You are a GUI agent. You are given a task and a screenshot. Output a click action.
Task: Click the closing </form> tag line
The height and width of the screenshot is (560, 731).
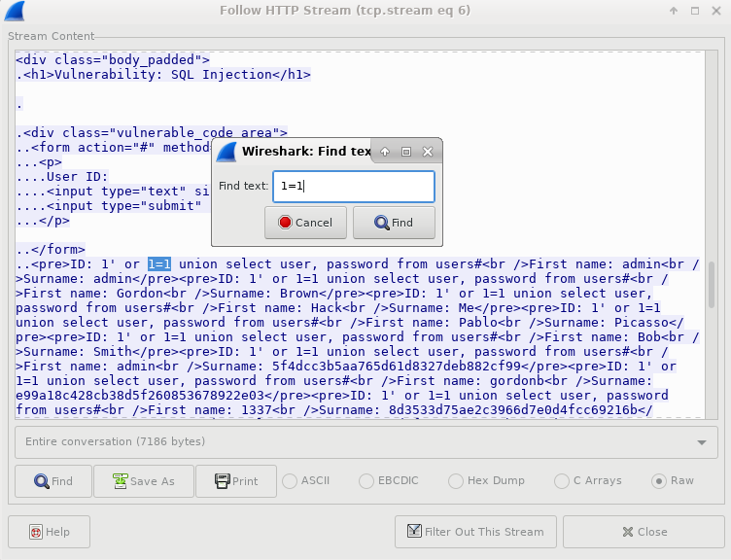point(51,250)
